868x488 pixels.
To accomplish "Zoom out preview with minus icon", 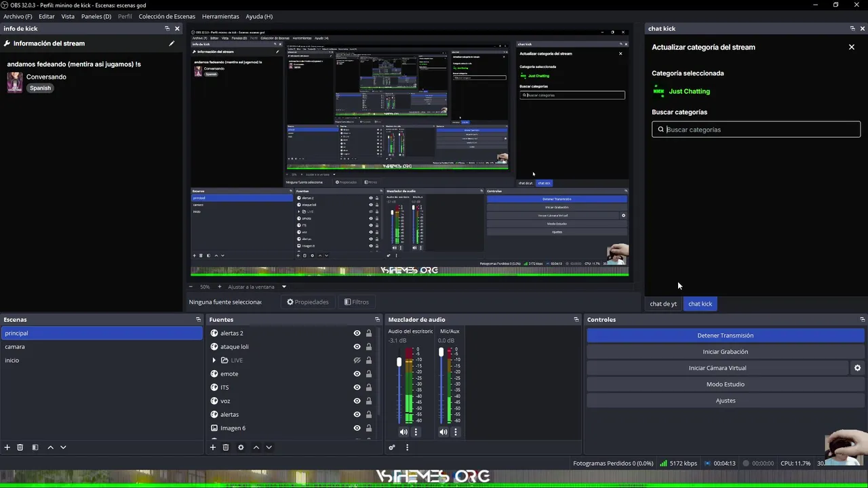I will pyautogui.click(x=191, y=287).
